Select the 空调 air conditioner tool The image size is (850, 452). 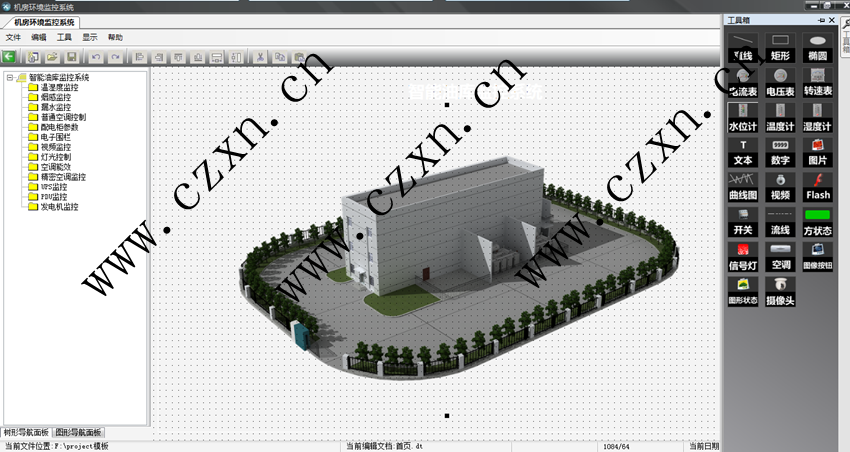click(780, 257)
